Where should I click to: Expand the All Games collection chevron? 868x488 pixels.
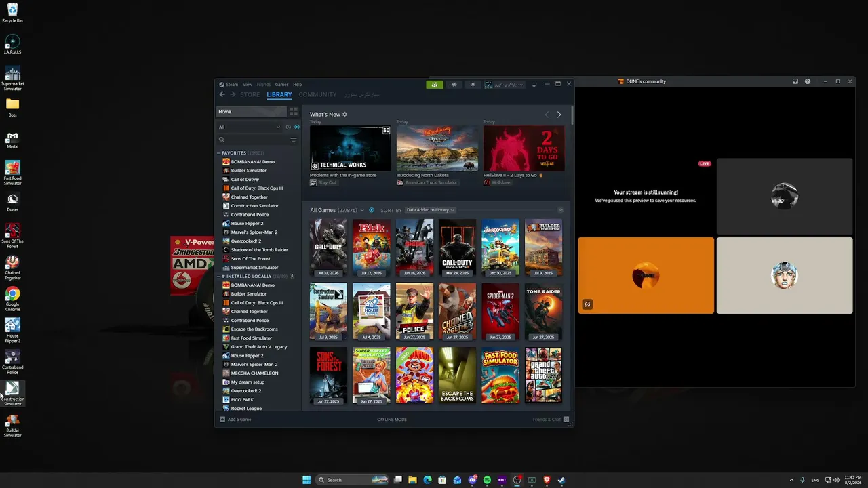(x=362, y=210)
